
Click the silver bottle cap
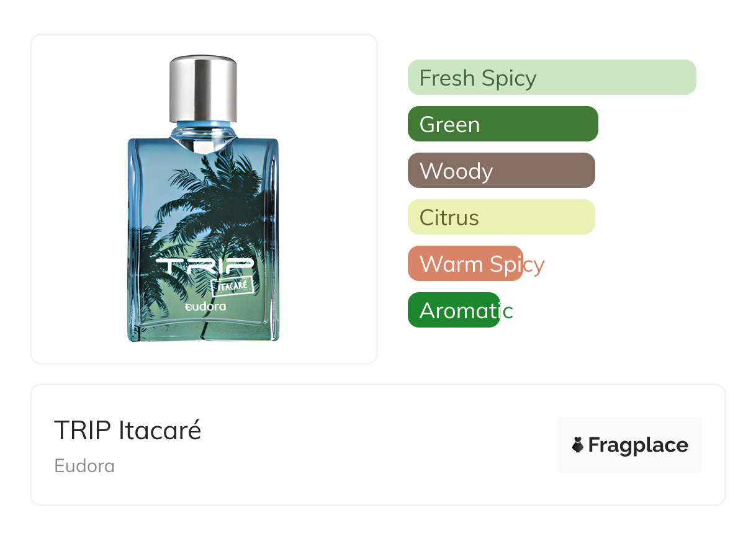pos(204,89)
